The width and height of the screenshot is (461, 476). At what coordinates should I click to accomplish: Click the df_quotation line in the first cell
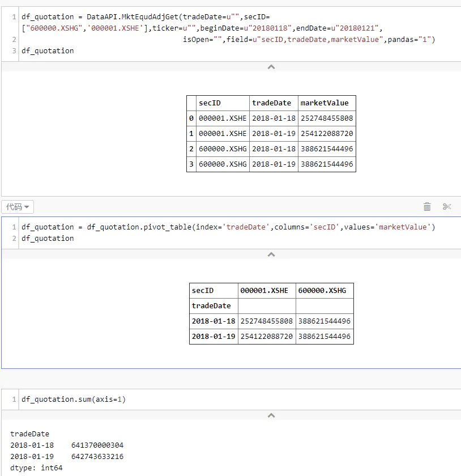point(48,50)
